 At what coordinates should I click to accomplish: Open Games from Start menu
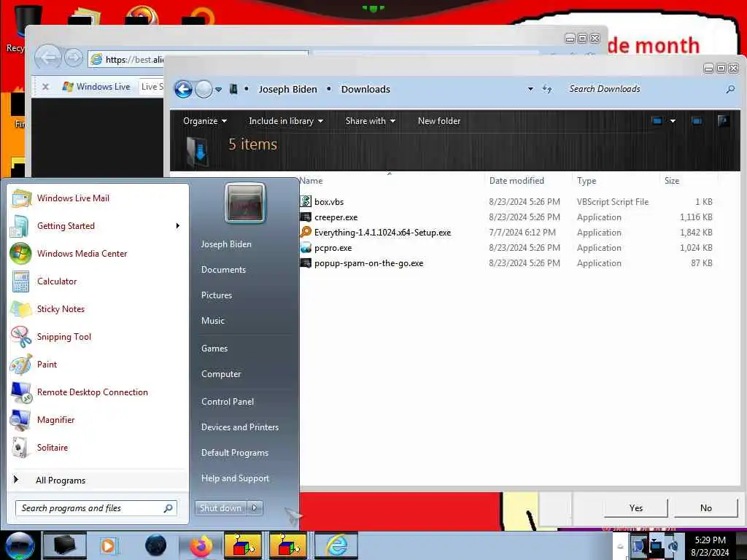coord(214,349)
